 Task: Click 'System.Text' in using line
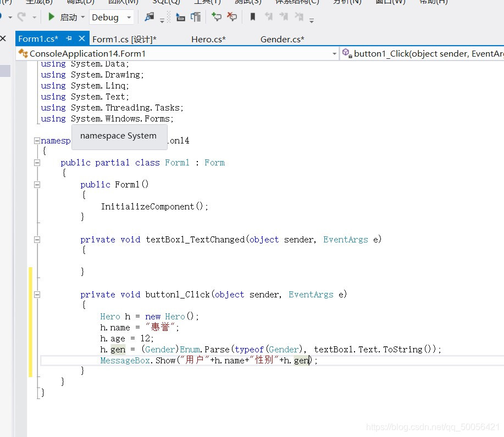[98, 97]
